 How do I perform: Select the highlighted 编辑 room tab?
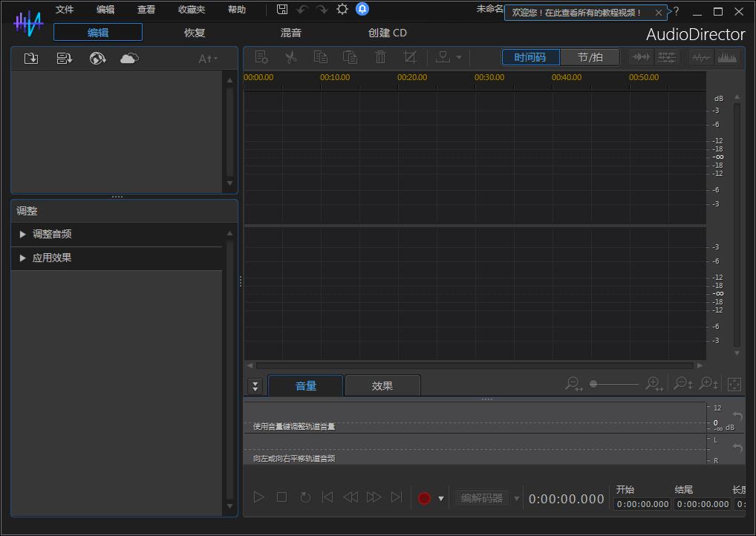point(98,33)
